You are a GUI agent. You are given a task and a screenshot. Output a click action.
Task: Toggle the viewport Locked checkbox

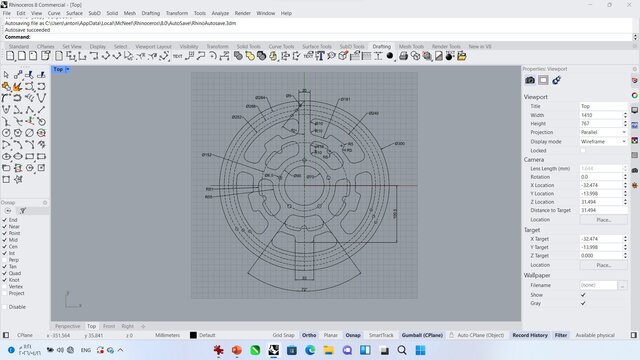pyautogui.click(x=583, y=151)
